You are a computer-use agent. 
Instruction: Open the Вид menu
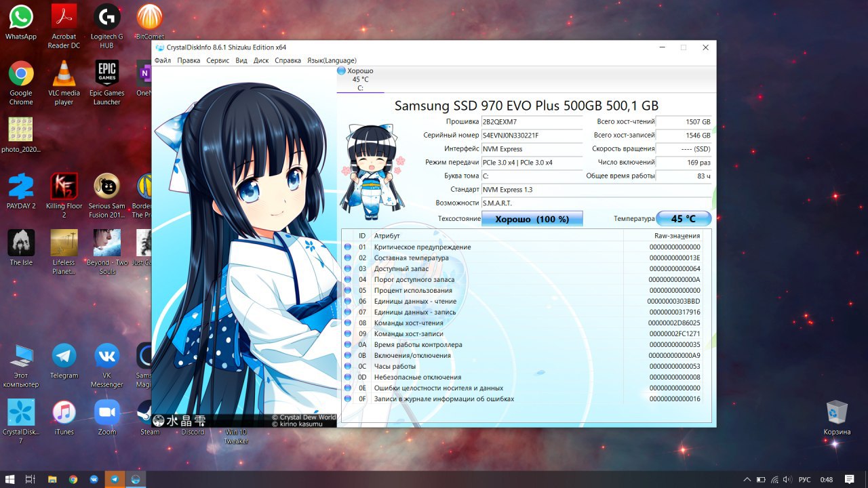click(241, 60)
